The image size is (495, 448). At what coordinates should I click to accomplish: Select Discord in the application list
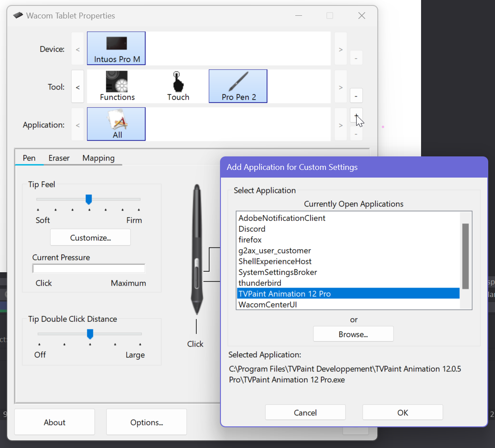[348, 229]
